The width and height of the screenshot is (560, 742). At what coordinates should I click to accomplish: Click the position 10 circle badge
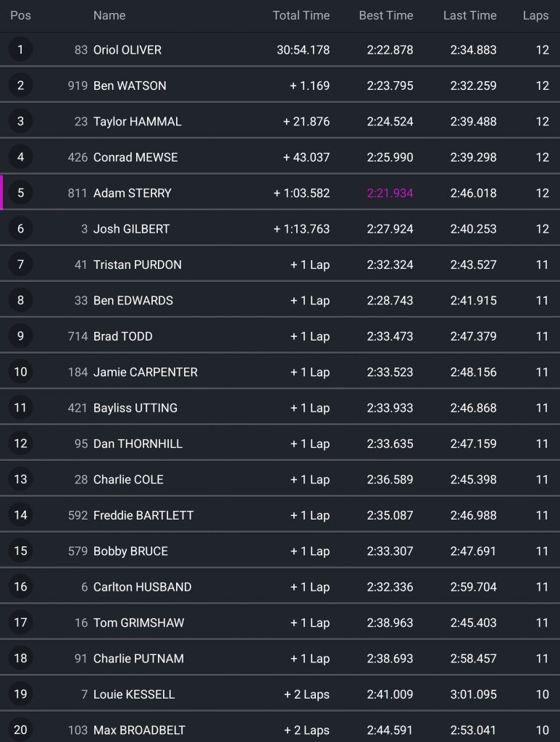click(20, 372)
